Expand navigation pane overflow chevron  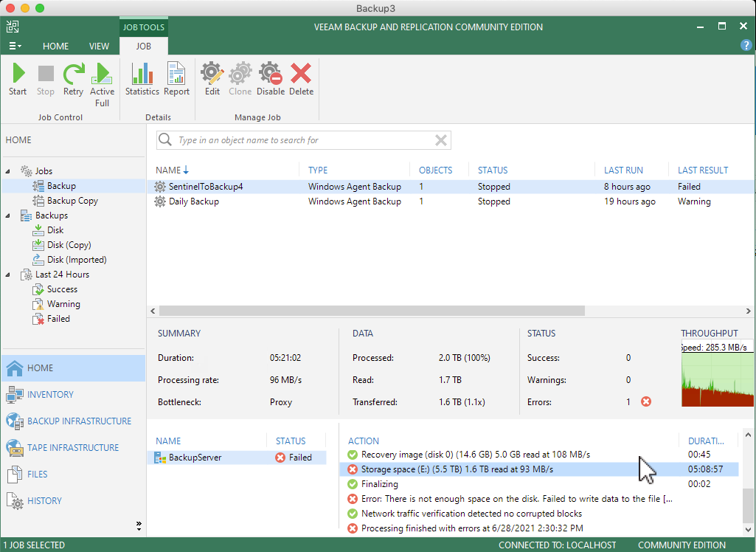click(139, 525)
